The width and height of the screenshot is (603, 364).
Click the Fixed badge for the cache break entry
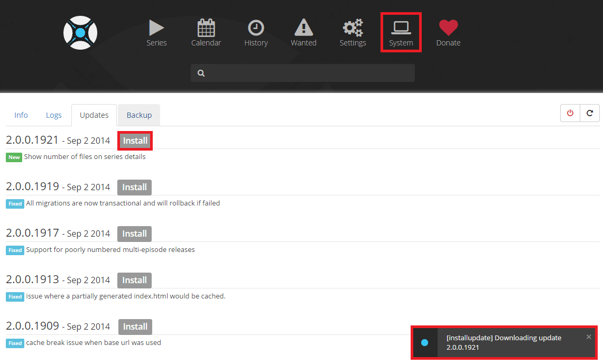pyautogui.click(x=15, y=343)
